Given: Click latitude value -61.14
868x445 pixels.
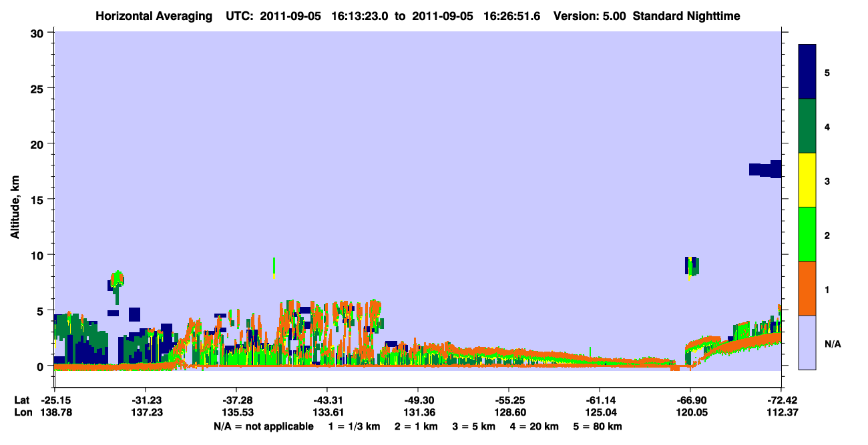Looking at the screenshot, I should (x=600, y=400).
